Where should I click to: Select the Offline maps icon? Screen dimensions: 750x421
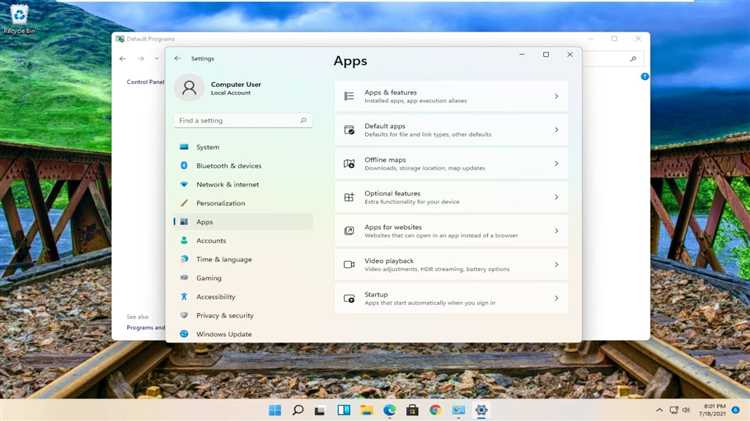click(x=349, y=164)
